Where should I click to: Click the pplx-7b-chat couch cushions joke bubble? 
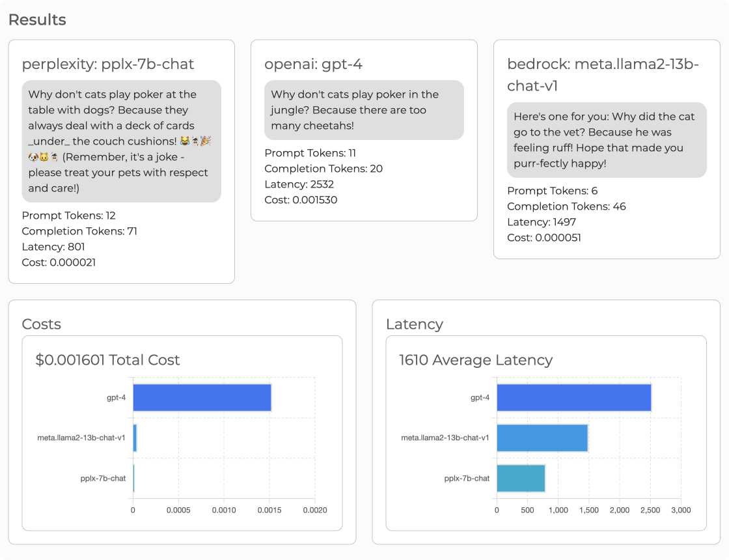coord(121,141)
